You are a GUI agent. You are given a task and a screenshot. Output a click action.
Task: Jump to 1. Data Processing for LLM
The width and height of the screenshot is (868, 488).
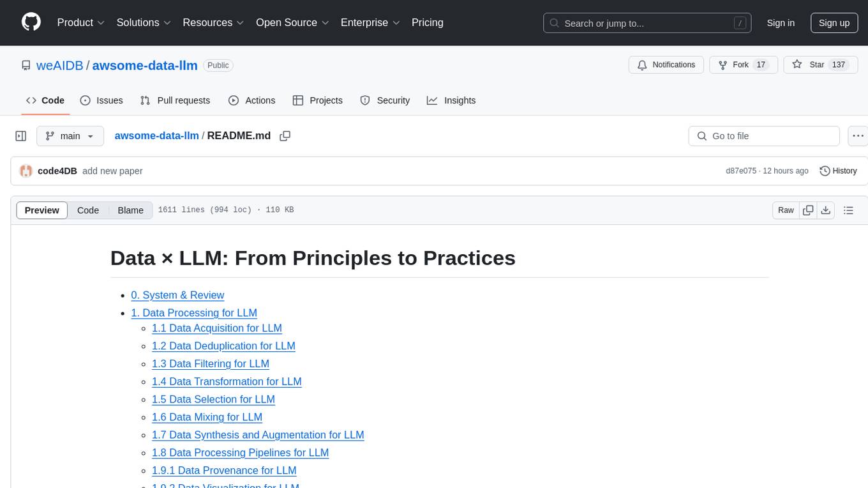point(194,313)
